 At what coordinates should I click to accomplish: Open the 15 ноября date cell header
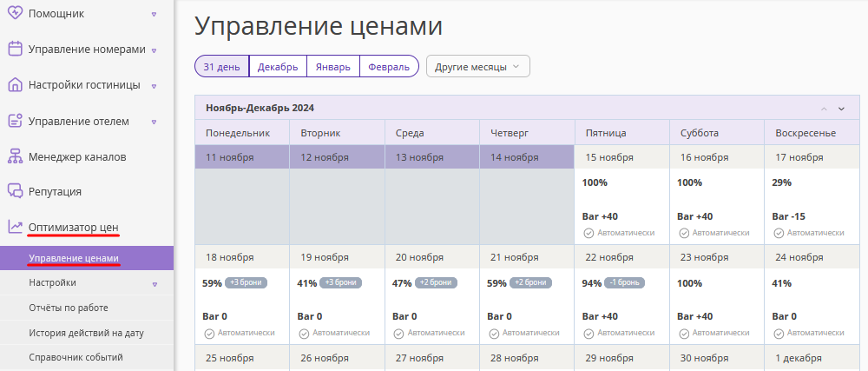pos(622,157)
